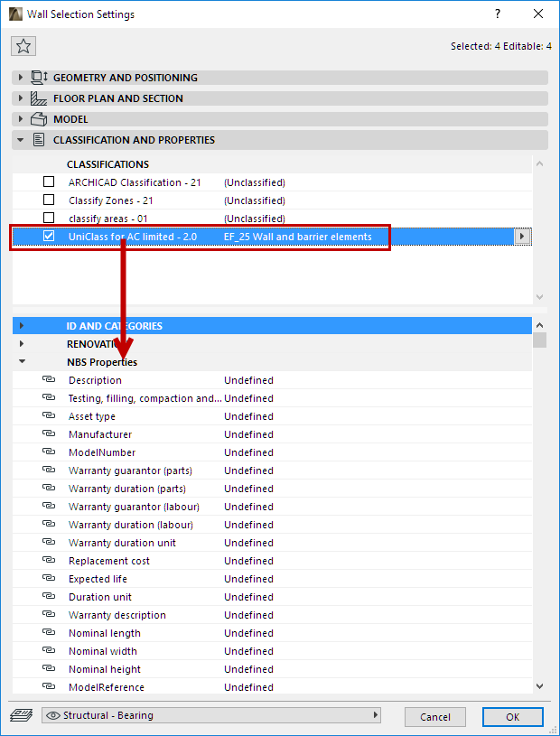Click the (Unclassified) value for Classify Zones
Screen dimensions: 560x736
pos(255,200)
